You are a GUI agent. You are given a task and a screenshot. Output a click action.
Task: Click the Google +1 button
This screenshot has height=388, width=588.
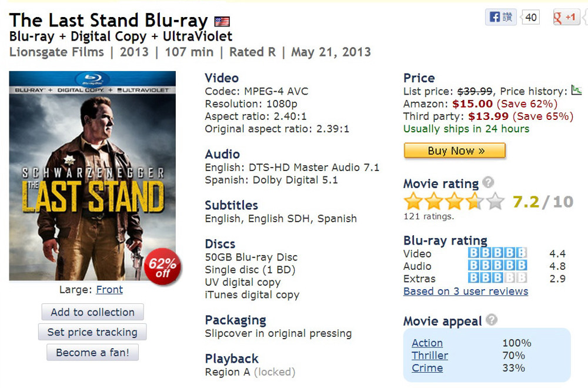pyautogui.click(x=566, y=17)
